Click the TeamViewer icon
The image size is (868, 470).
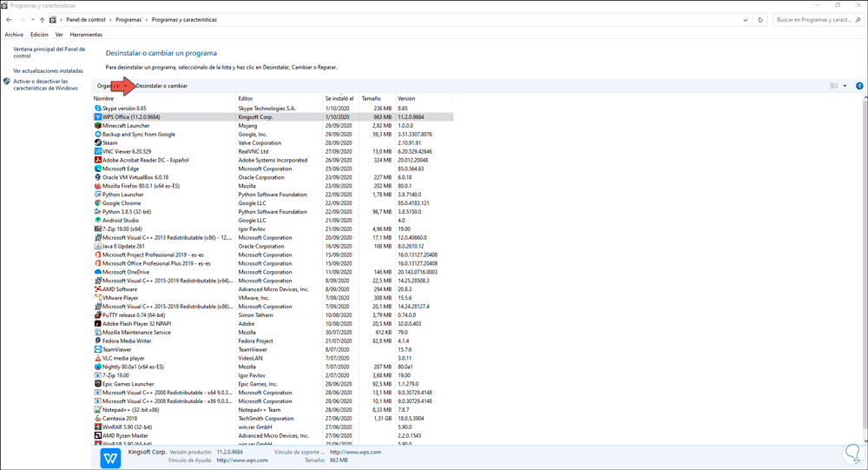98,350
